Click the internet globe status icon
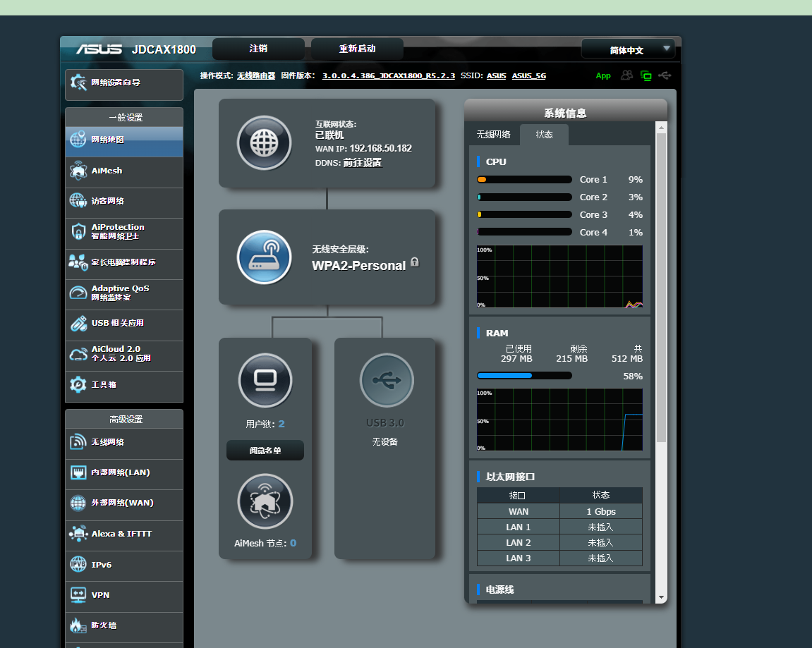Screen dimensions: 812x648 [x=264, y=143]
